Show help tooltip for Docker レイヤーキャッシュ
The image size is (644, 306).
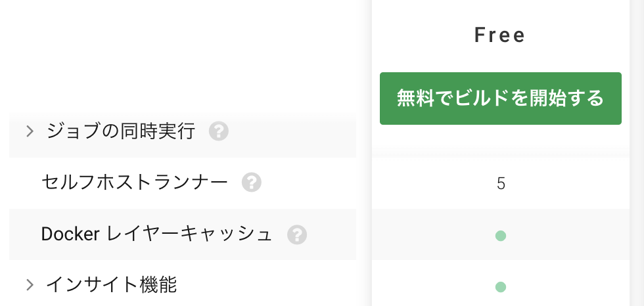point(297,234)
